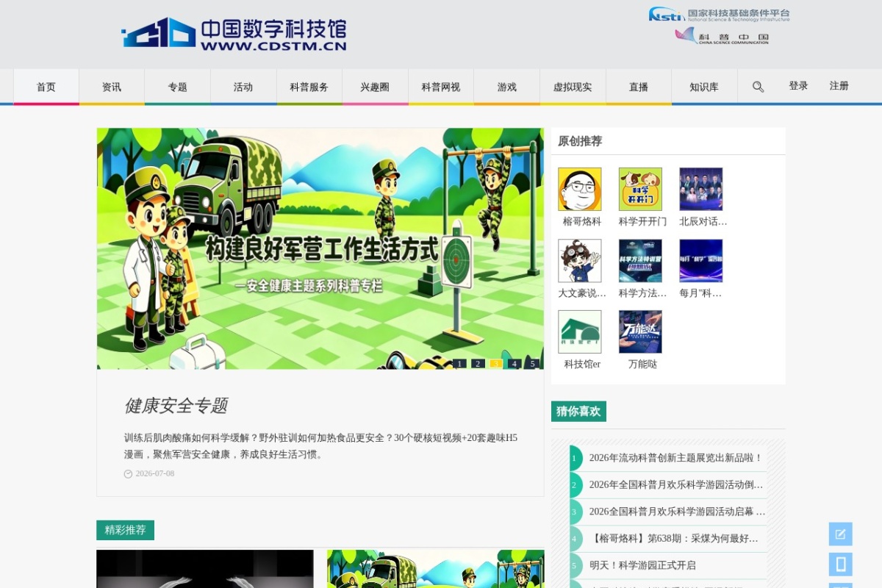Open the China Science Communication logo
This screenshot has width=882, height=588.
pos(722,36)
